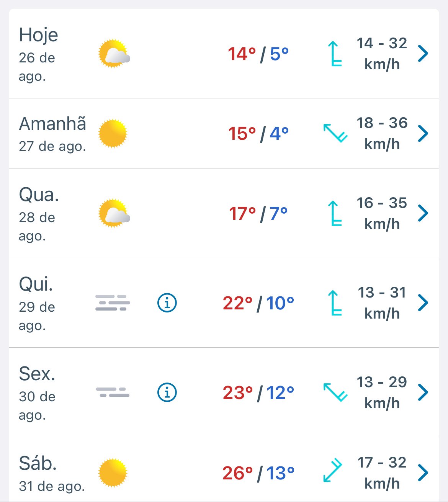Expand Qui. 29 de ago. chevron
Viewport: 448px width, 502px height.
423,303
